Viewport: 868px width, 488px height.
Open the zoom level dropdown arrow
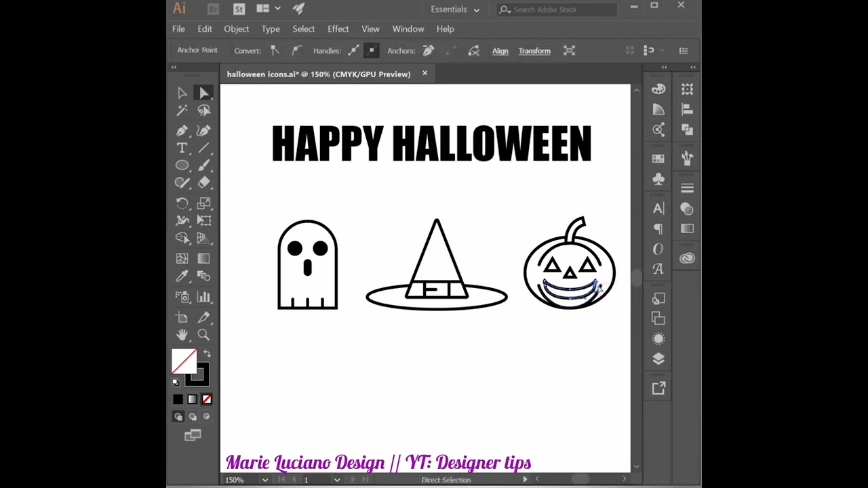[264, 480]
